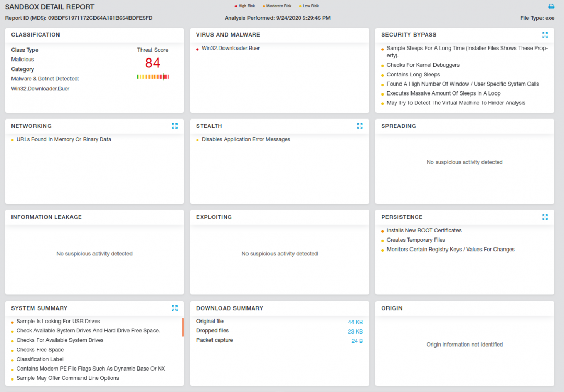
Task: Click 'URLs Found In Memory Or Binary Data'
Action: 64,139
